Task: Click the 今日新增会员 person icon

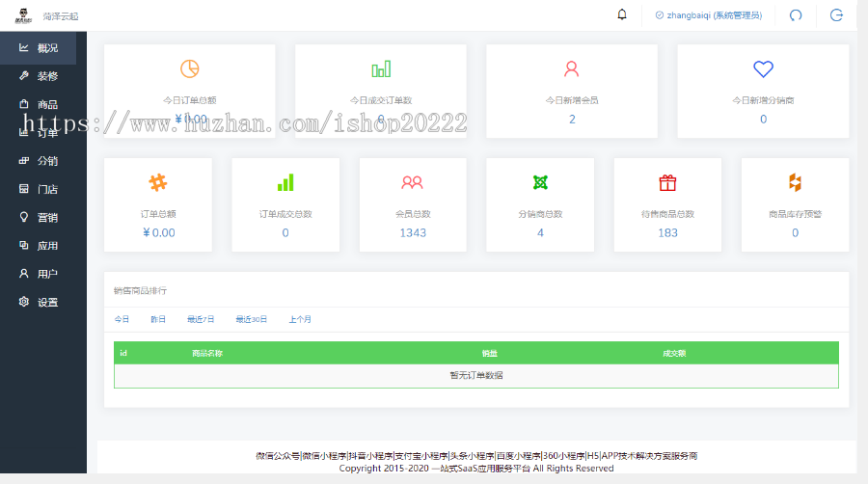Action: point(571,68)
